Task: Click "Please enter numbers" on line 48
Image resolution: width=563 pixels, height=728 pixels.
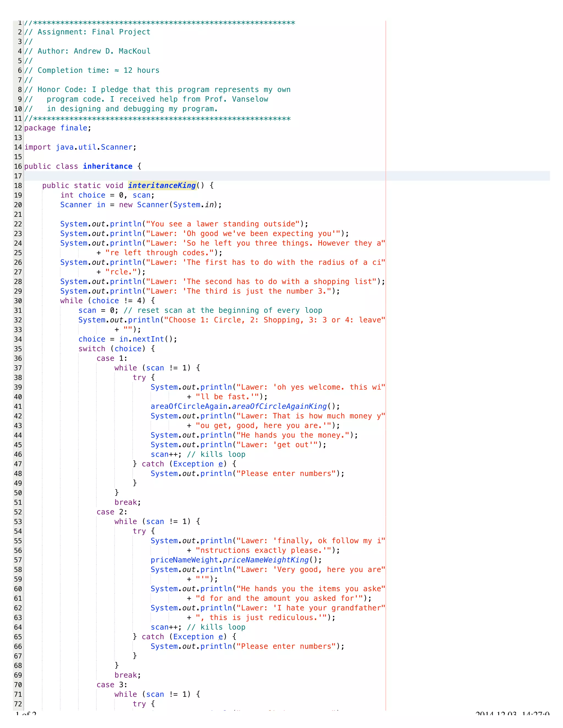Action: (286, 474)
